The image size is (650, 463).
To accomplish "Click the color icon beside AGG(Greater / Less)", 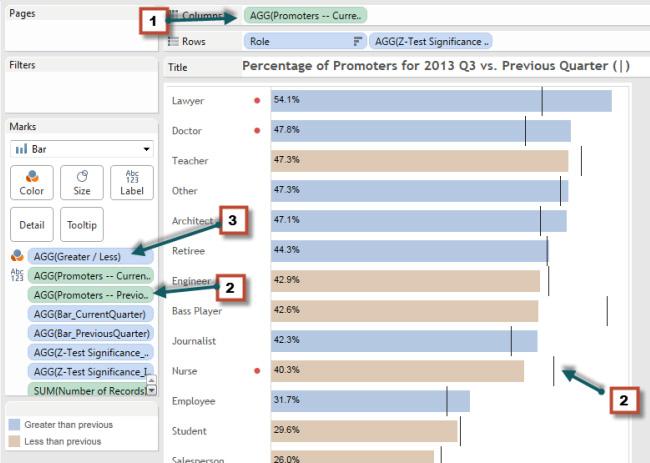I will tap(17, 256).
